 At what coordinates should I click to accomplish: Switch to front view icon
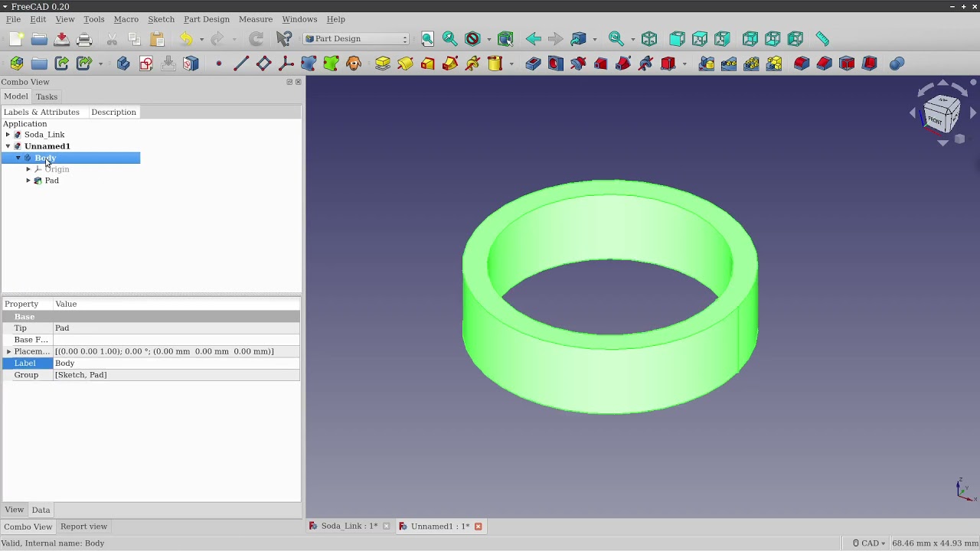point(678,39)
